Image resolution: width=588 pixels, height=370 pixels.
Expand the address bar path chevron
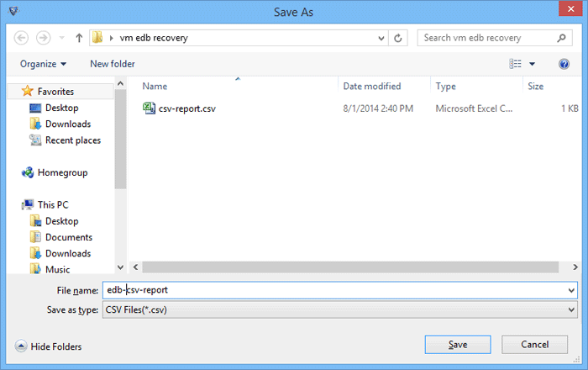112,38
